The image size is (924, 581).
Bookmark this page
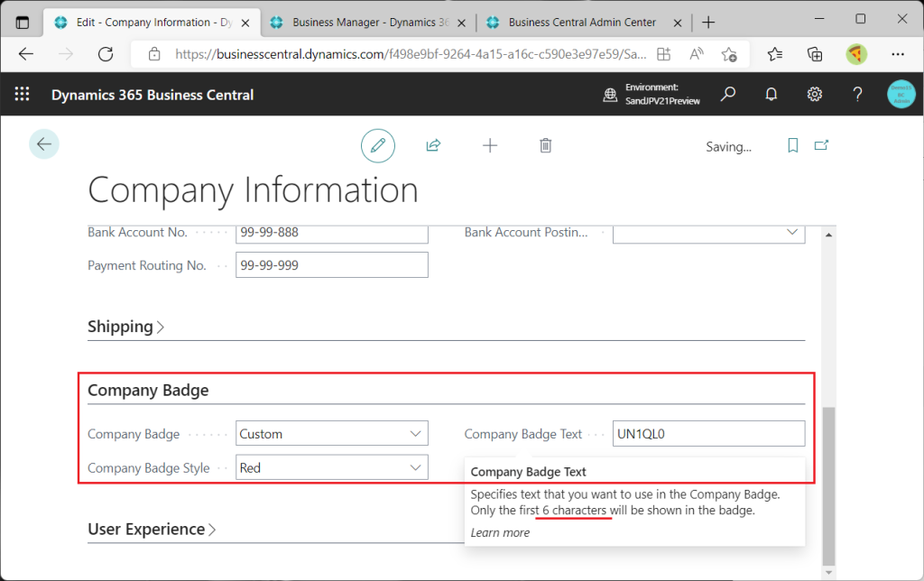792,145
